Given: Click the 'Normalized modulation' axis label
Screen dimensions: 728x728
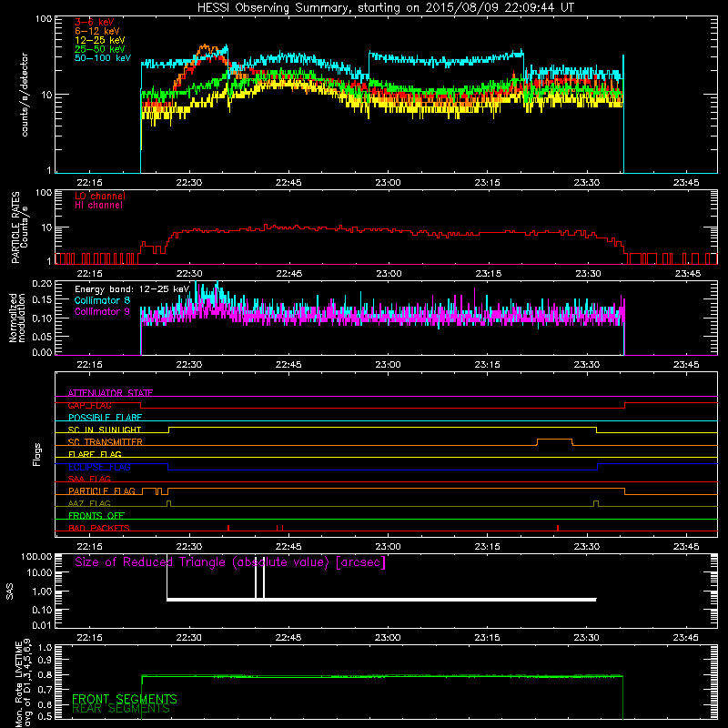Looking at the screenshot, I should tap(17, 318).
